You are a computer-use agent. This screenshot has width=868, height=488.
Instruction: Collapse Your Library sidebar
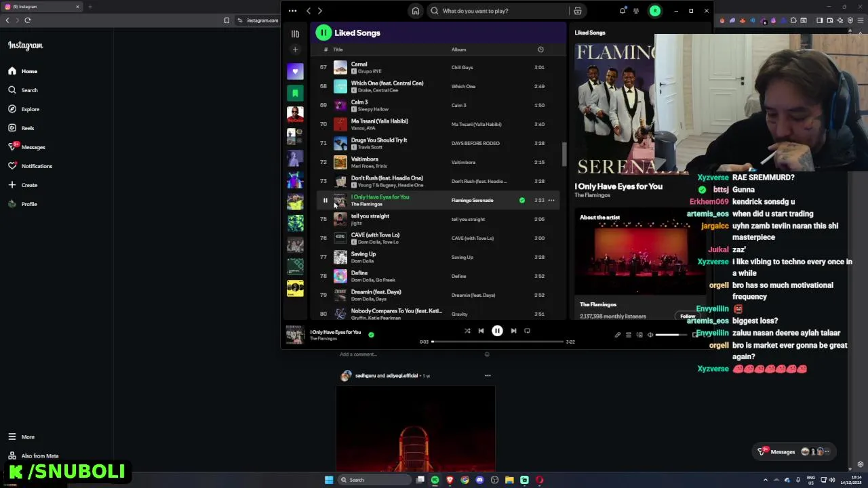pos(295,33)
